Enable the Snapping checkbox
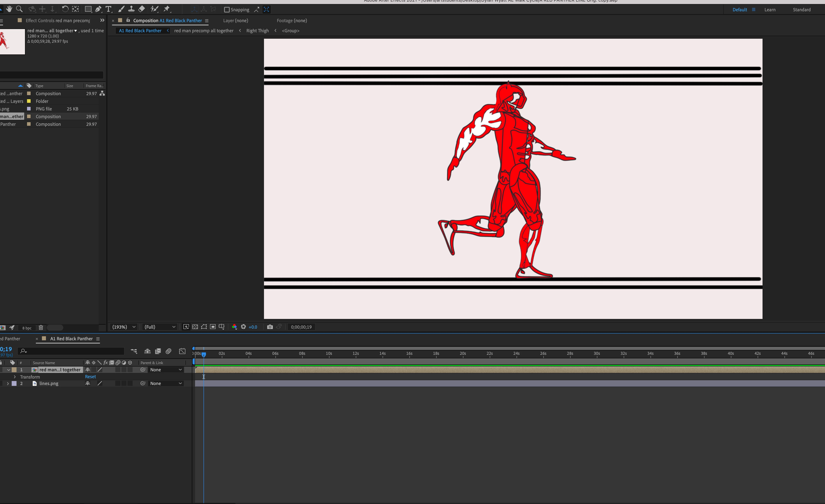Screen dimensions: 825x504 click(227, 10)
